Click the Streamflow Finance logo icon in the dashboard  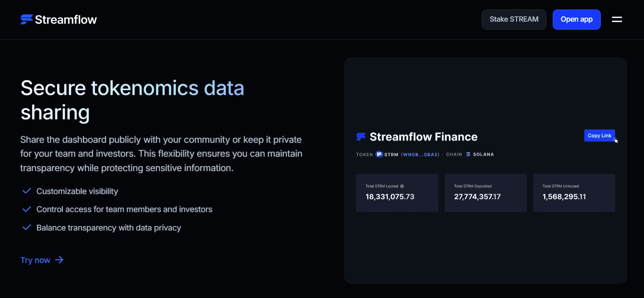tap(361, 137)
